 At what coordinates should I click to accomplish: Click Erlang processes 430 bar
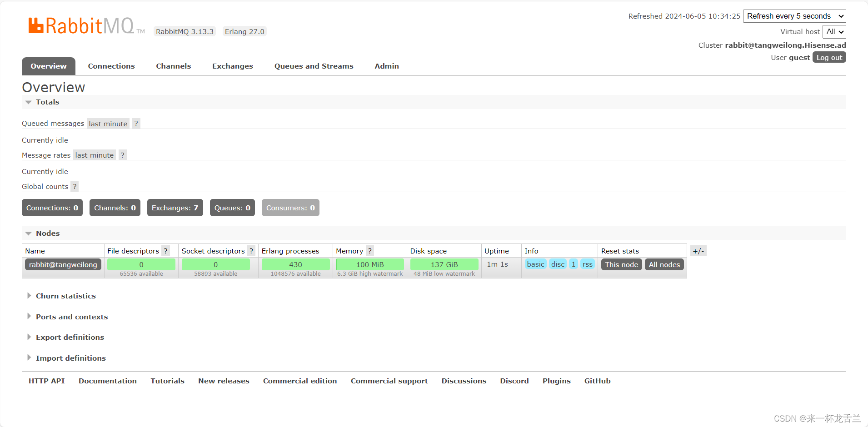pos(296,264)
